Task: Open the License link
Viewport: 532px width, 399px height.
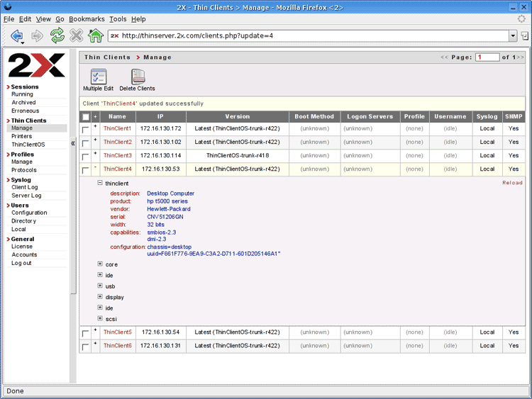Action: click(22, 247)
